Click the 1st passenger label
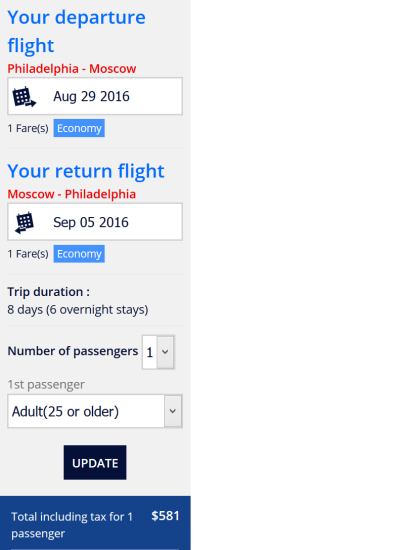408x550 pixels. (46, 385)
